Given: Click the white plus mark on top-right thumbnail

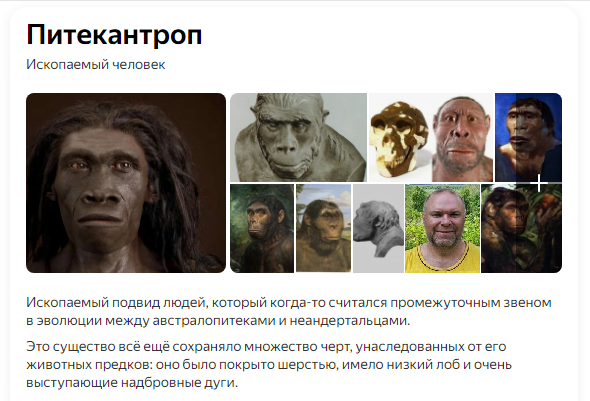Looking at the screenshot, I should pyautogui.click(x=539, y=183).
